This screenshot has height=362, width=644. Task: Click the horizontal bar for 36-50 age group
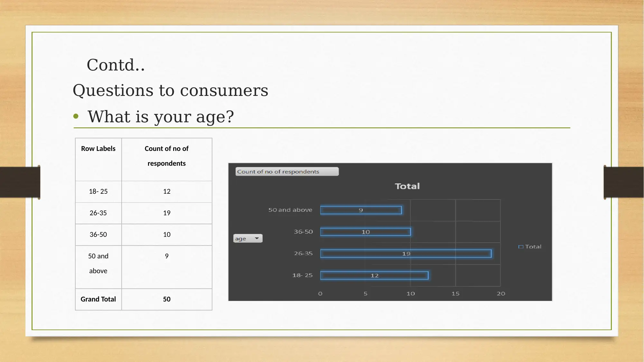click(x=364, y=232)
